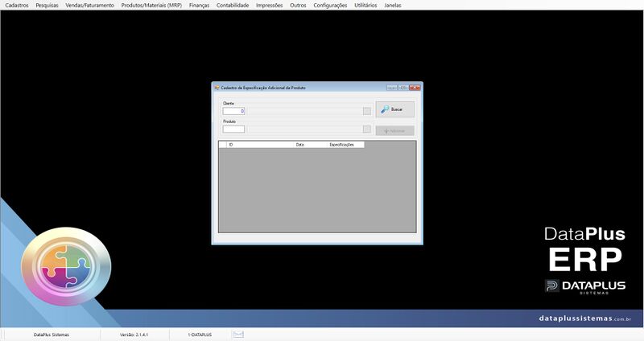Click the grid row-selector header cell
The height and width of the screenshot is (341, 644).
[x=223, y=145]
